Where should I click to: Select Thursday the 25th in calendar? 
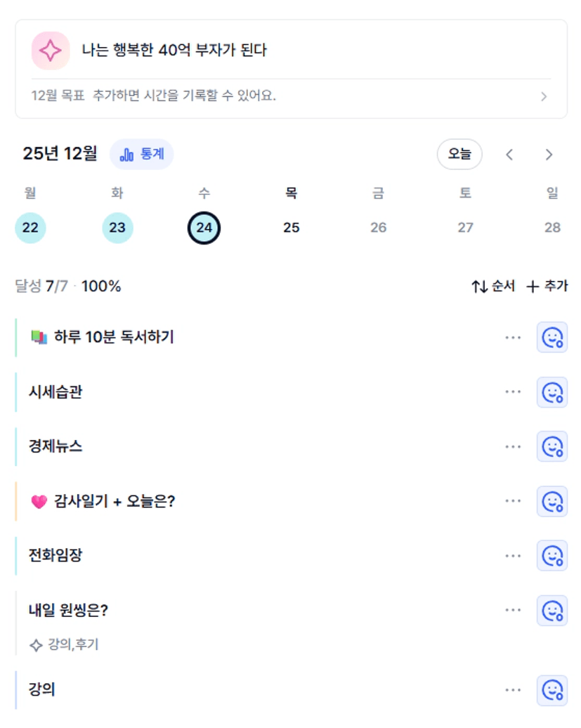tap(291, 228)
